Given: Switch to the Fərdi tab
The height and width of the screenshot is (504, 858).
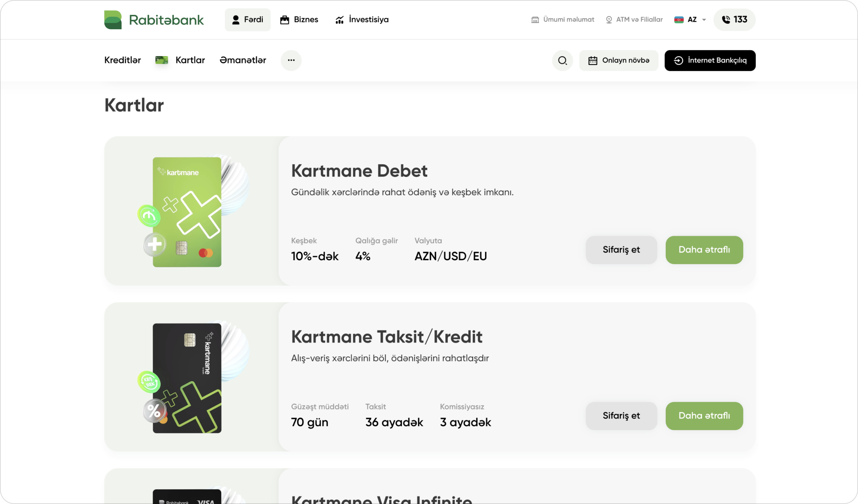Looking at the screenshot, I should (247, 20).
